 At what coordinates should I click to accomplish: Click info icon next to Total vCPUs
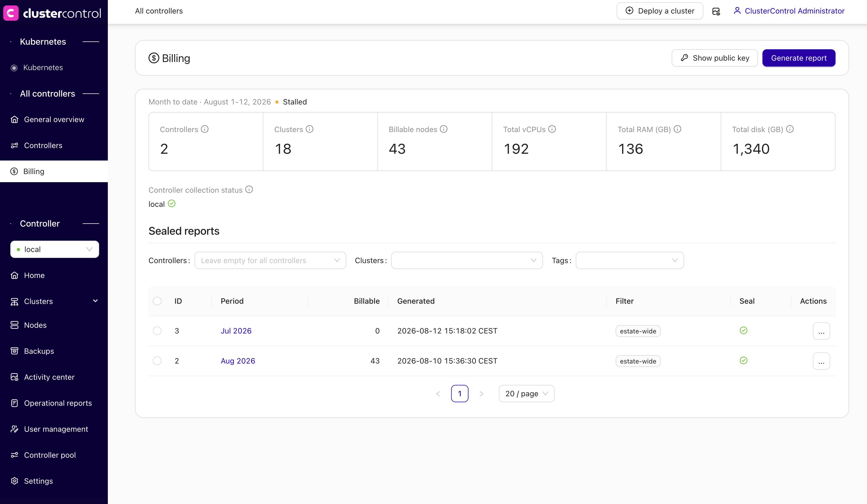(552, 129)
